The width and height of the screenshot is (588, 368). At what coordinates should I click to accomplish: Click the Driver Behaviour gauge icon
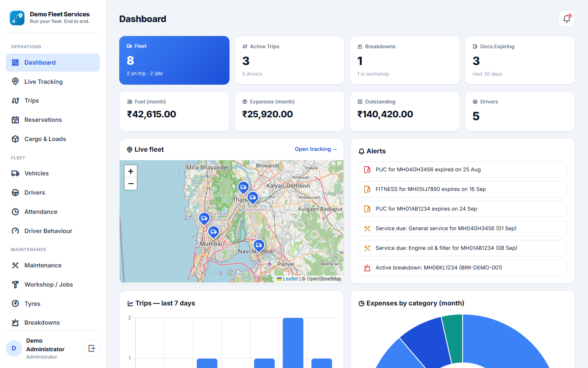15,231
